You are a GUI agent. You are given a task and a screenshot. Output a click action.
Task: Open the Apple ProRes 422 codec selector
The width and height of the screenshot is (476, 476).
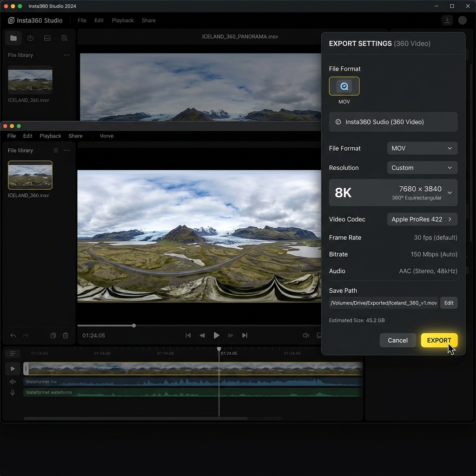422,219
